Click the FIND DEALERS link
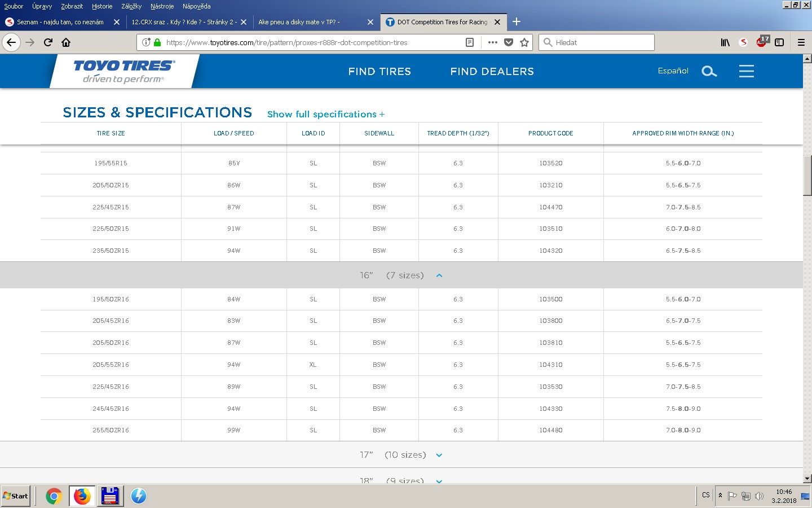 tap(492, 72)
